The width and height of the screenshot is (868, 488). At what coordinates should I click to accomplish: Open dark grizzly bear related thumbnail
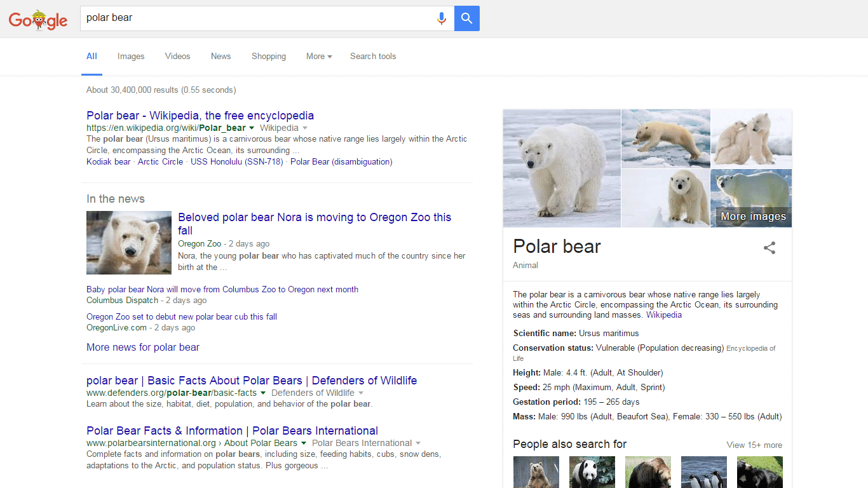point(648,472)
